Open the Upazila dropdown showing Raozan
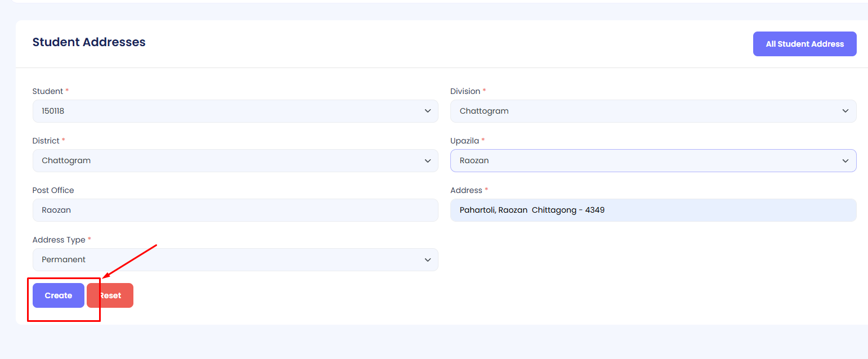 (x=642, y=161)
